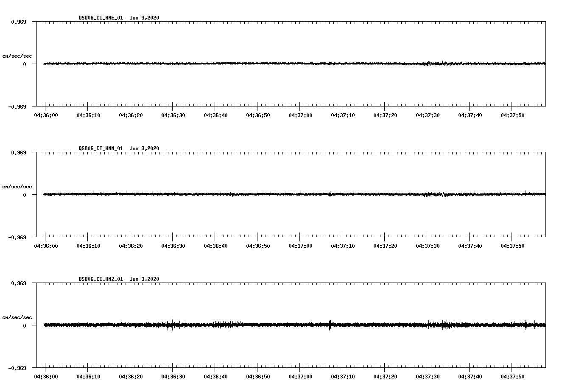Screen dimensions: 576x392
Task: Click 04:37:30 time label under HNE plot
Action: pos(428,115)
